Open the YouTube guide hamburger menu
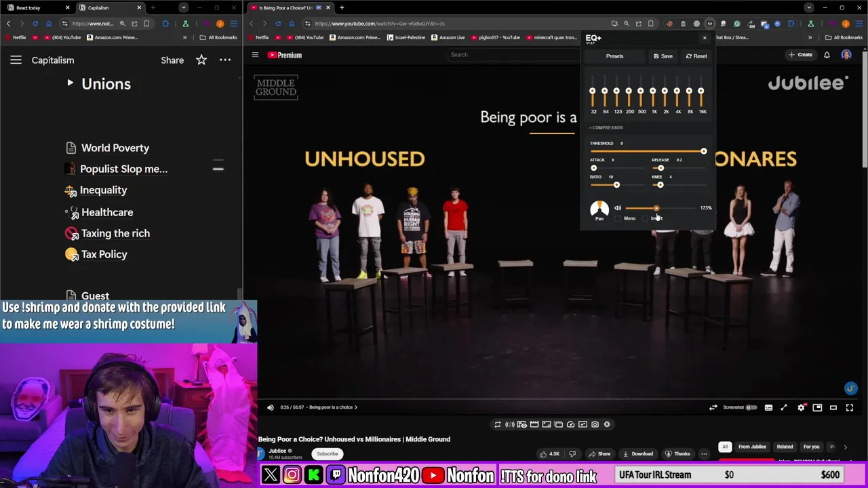 pyautogui.click(x=255, y=55)
